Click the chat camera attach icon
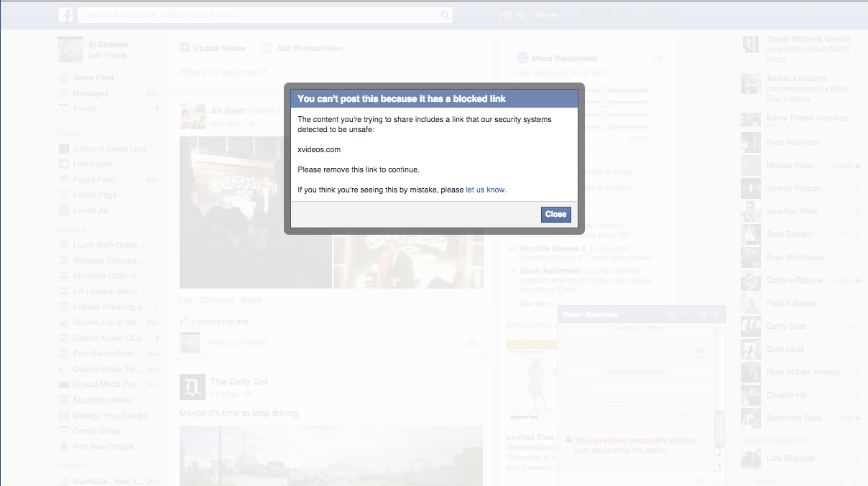The height and width of the screenshot is (486, 868). tap(701, 480)
